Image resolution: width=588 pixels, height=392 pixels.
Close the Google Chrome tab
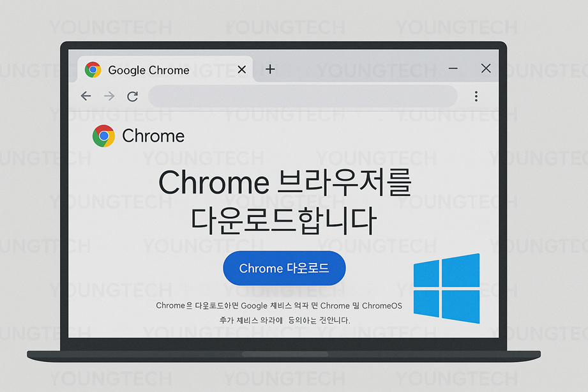[x=242, y=70]
